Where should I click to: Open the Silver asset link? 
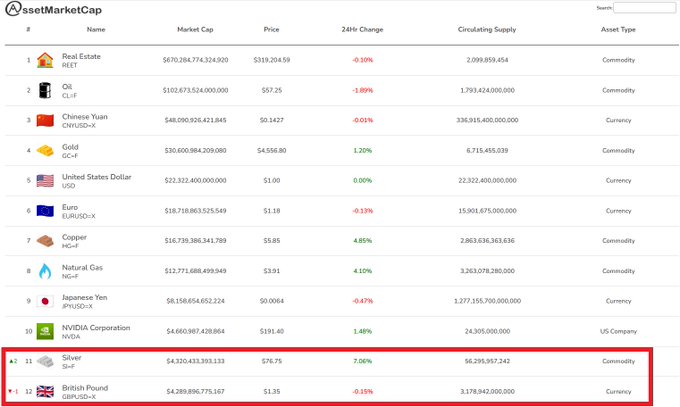72,358
